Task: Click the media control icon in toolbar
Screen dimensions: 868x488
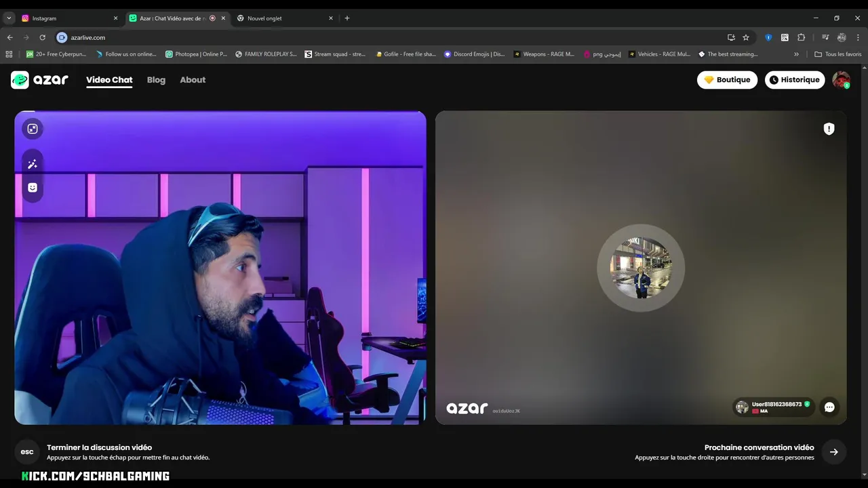Action: (825, 37)
